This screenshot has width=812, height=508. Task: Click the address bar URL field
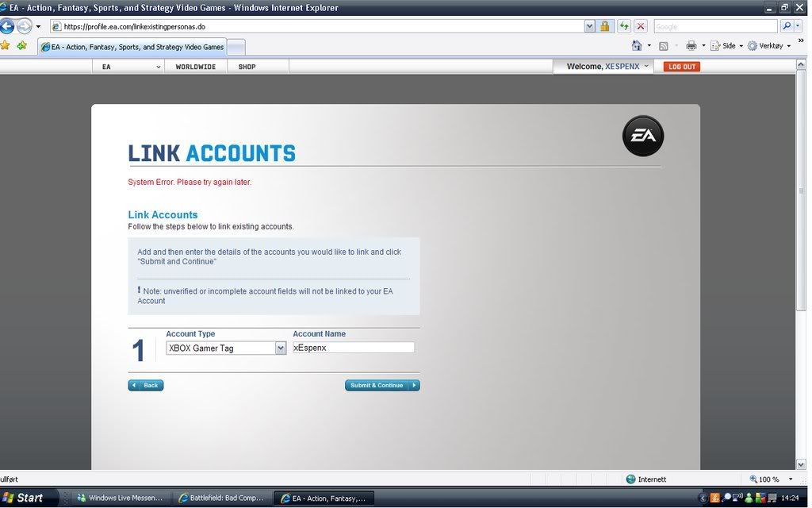(x=317, y=26)
